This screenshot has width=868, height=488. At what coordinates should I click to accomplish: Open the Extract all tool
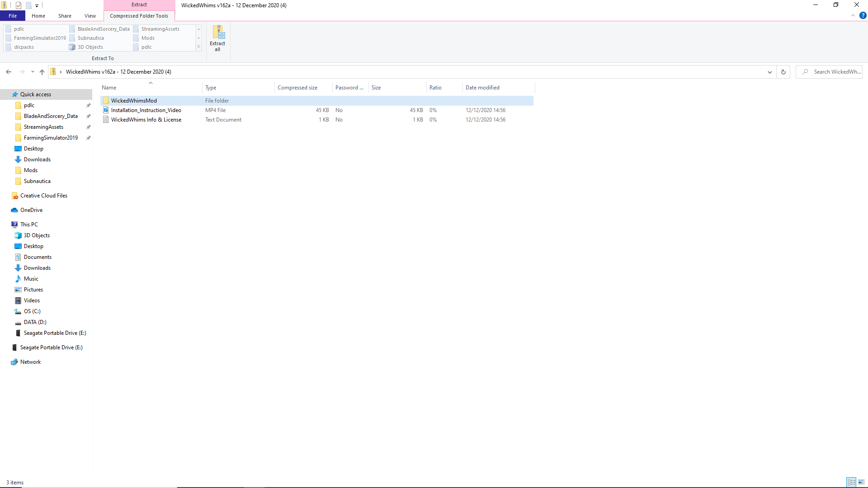click(x=217, y=38)
